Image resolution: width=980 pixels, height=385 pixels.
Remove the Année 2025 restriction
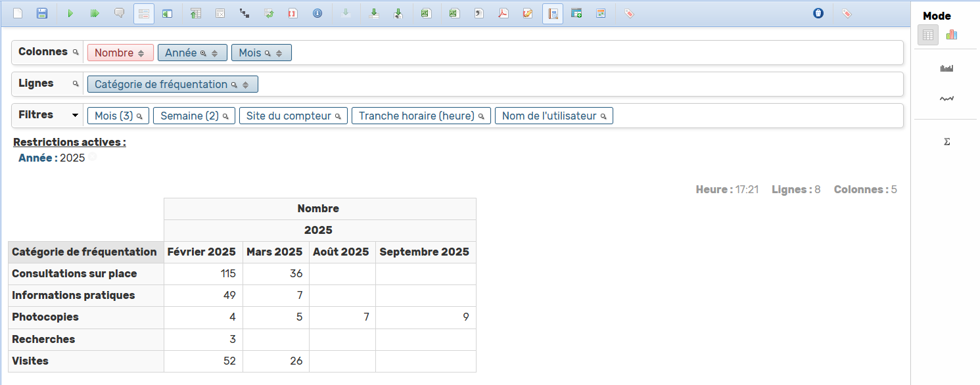click(x=93, y=157)
